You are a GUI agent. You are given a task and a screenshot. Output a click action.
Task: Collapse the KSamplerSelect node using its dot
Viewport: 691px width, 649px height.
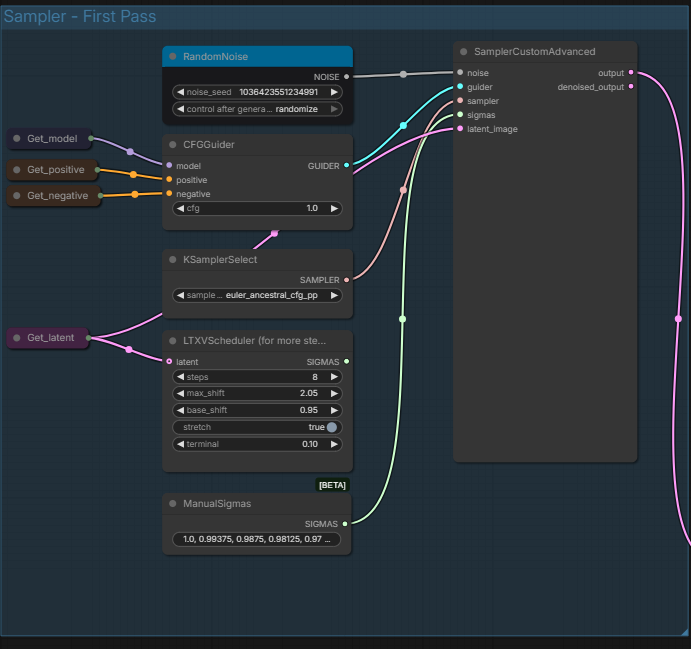pyautogui.click(x=173, y=260)
